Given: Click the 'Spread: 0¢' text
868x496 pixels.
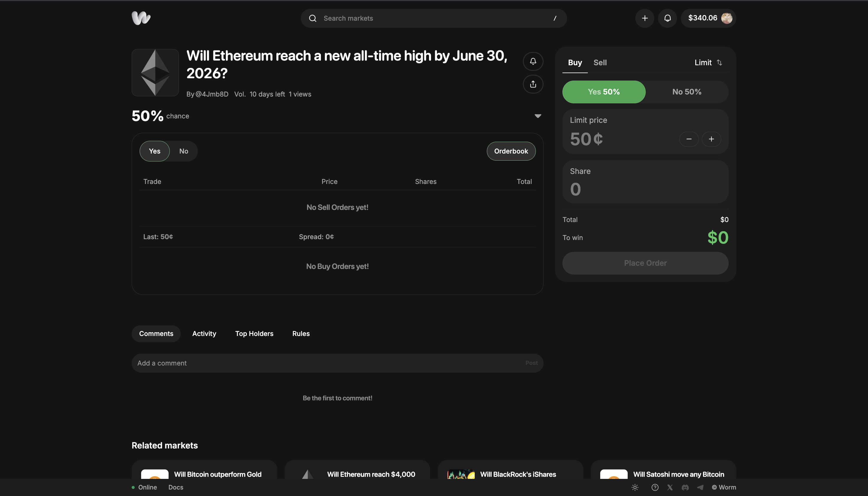Looking at the screenshot, I should pyautogui.click(x=316, y=237).
